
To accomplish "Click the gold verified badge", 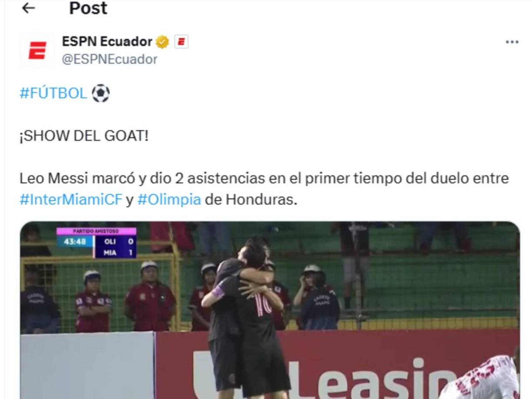I will coord(163,42).
